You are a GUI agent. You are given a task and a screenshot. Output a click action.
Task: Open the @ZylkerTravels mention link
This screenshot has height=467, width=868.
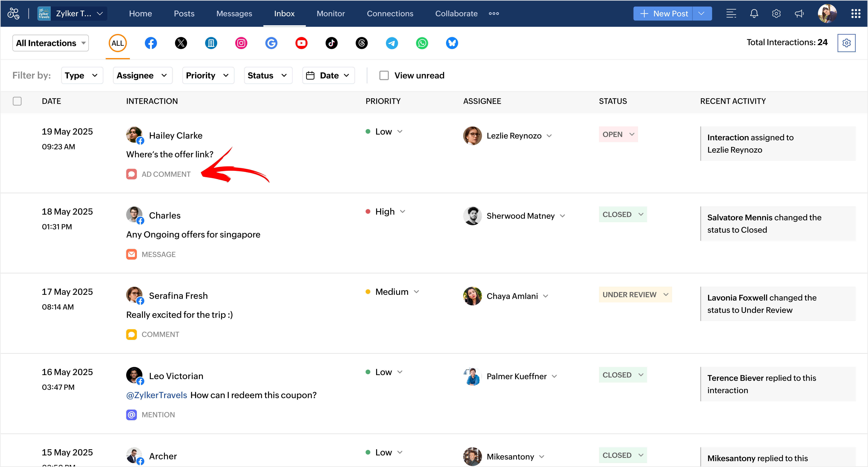[157, 395]
